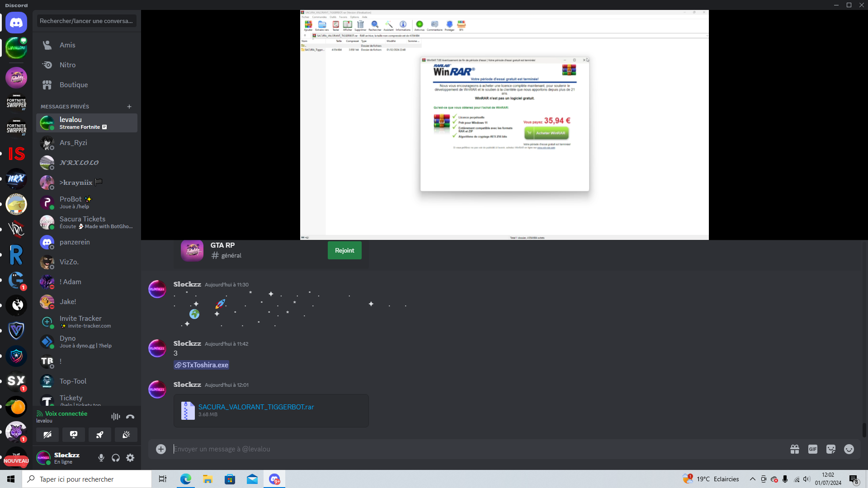Open the STxToshira.exe attachment link
The image size is (868, 488).
[202, 365]
